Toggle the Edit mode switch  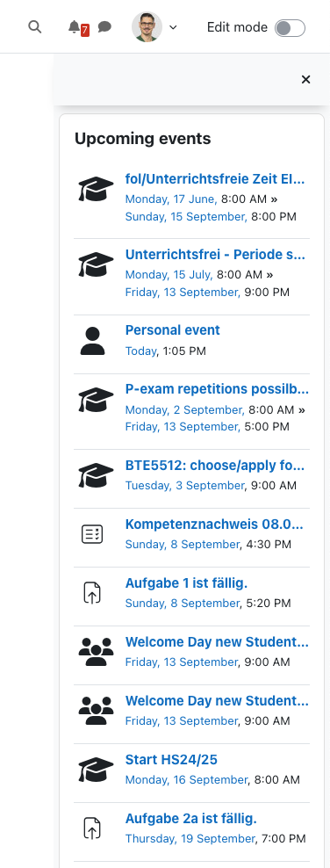coord(291,28)
